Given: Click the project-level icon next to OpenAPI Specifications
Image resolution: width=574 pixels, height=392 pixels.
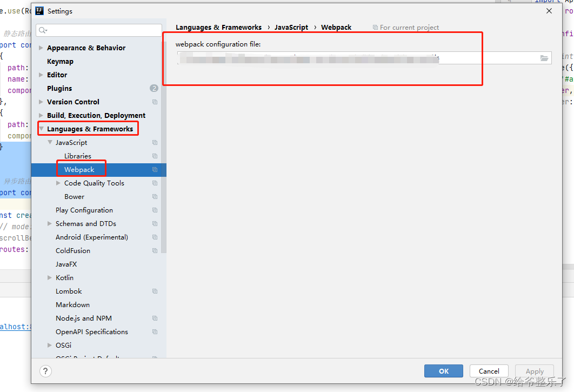Looking at the screenshot, I should pyautogui.click(x=155, y=332).
